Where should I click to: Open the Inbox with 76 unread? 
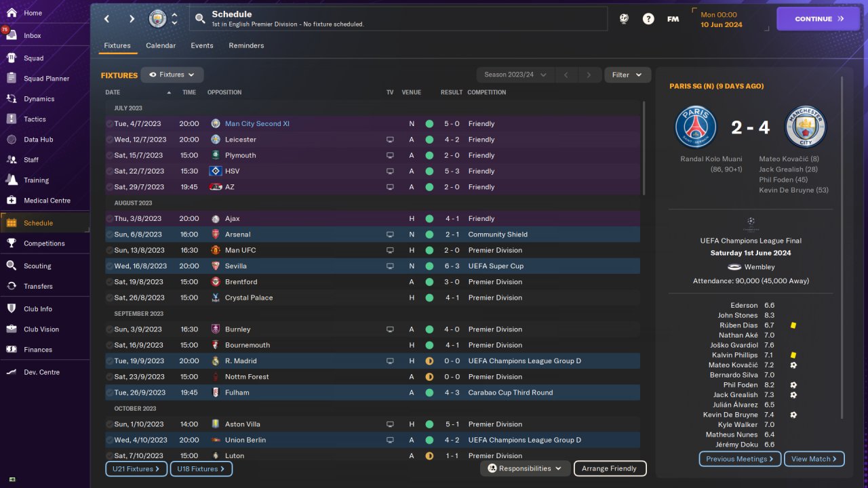pyautogui.click(x=12, y=35)
